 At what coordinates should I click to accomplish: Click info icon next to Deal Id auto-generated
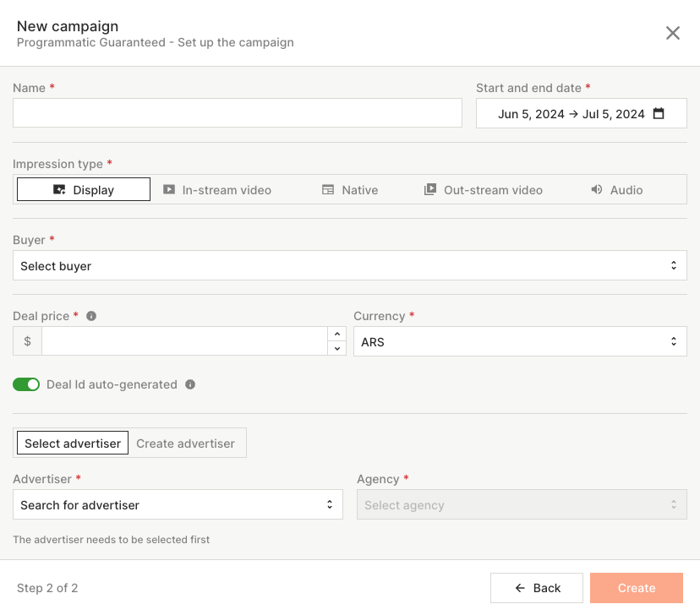click(190, 384)
